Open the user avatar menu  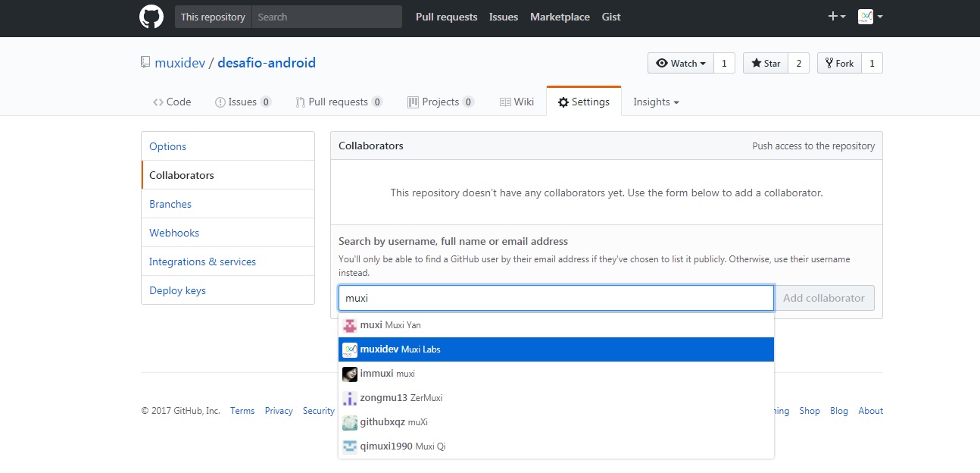click(870, 17)
